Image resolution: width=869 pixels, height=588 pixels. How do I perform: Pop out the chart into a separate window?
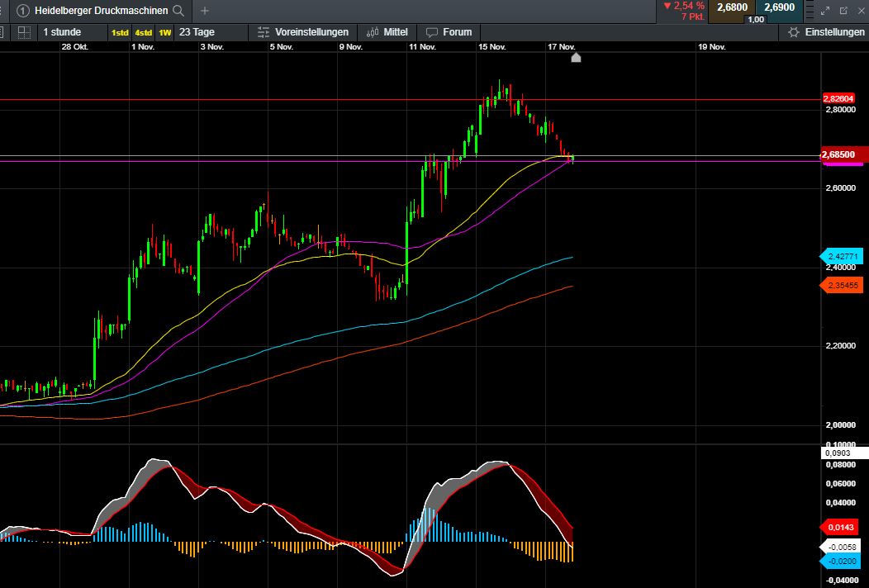pyautogui.click(x=843, y=11)
